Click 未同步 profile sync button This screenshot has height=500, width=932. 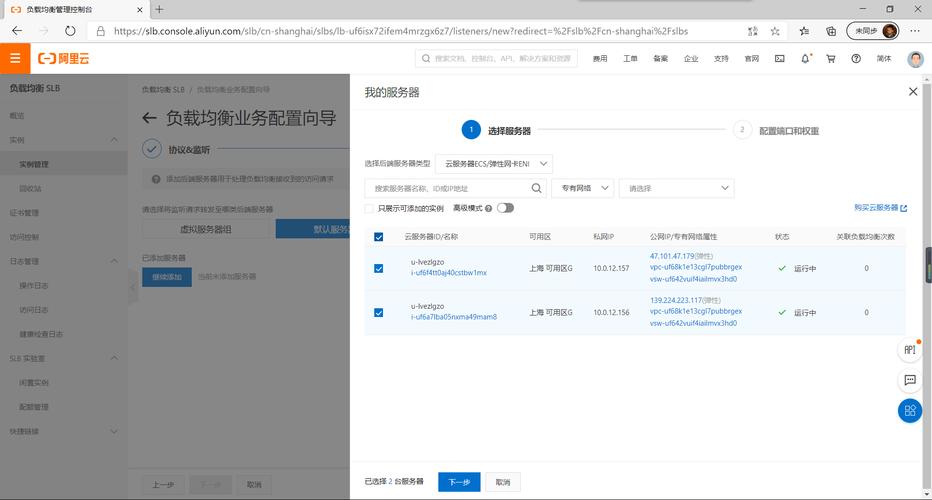873,31
